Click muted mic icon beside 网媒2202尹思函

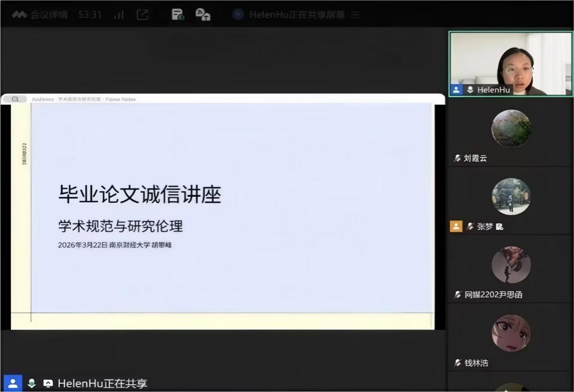(x=457, y=295)
